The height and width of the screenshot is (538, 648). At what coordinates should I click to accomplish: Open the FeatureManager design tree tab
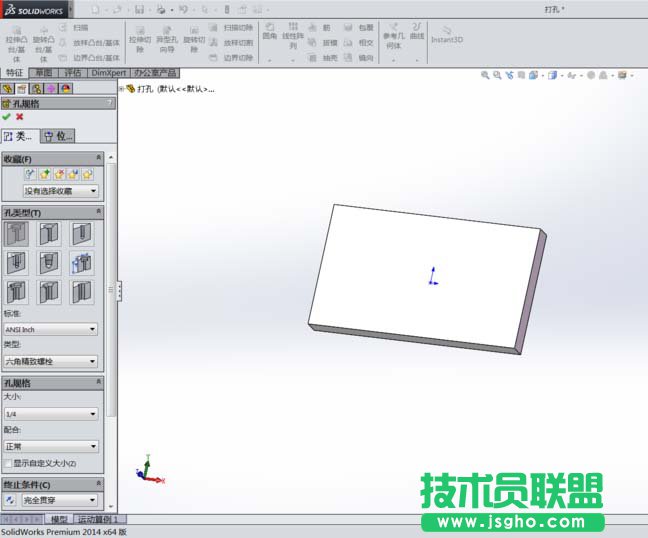click(x=7, y=88)
